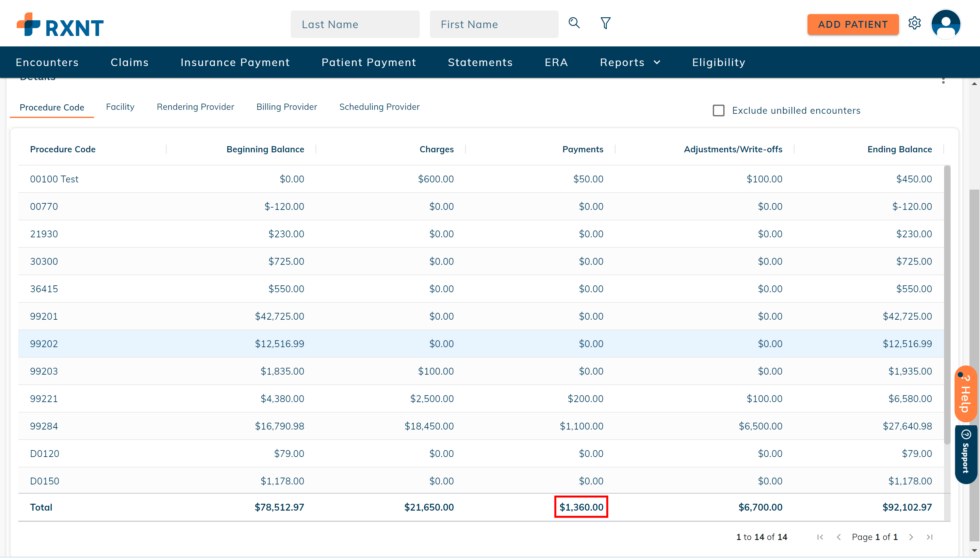
Task: Go to last page of results
Action: coord(929,537)
